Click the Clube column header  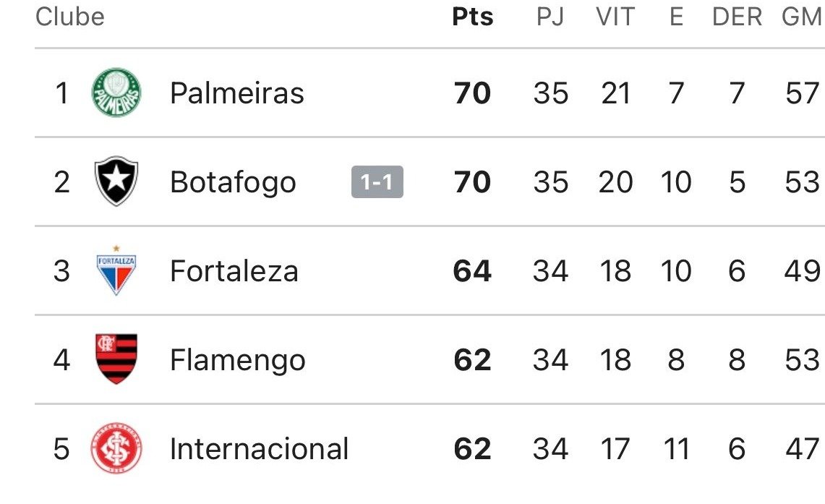point(69,17)
